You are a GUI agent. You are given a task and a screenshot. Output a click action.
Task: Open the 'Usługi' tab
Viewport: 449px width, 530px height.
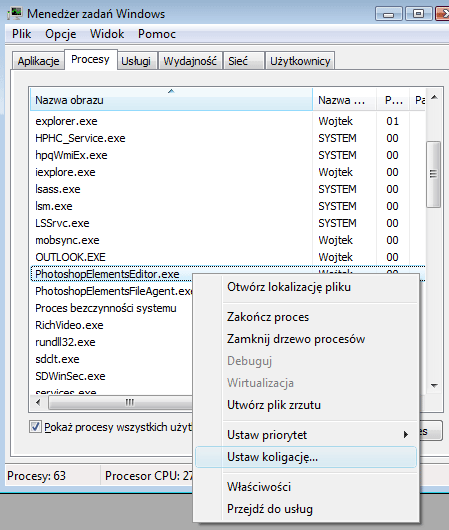(136, 61)
